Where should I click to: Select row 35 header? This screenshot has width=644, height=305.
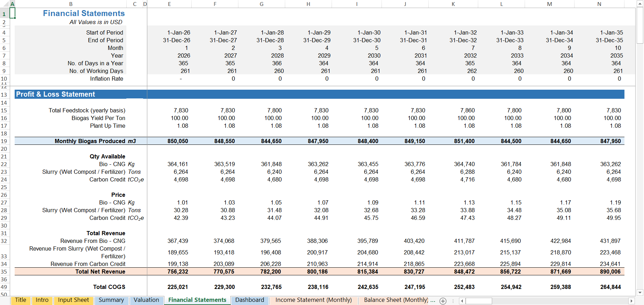[x=4, y=272]
